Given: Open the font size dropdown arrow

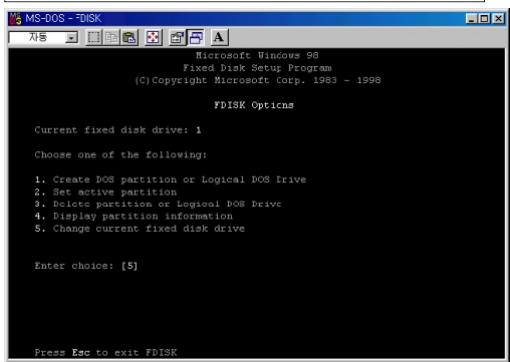Looking at the screenshot, I should point(71,38).
